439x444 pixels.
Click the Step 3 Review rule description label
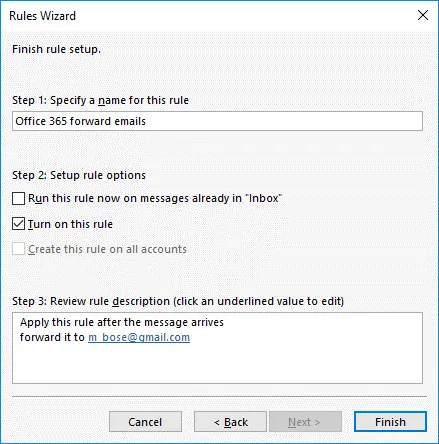tap(178, 301)
